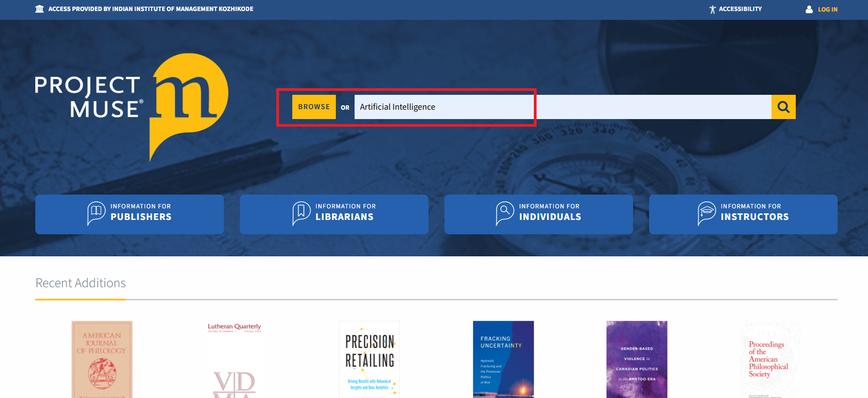
Task: Click the Log In link
Action: click(x=827, y=9)
